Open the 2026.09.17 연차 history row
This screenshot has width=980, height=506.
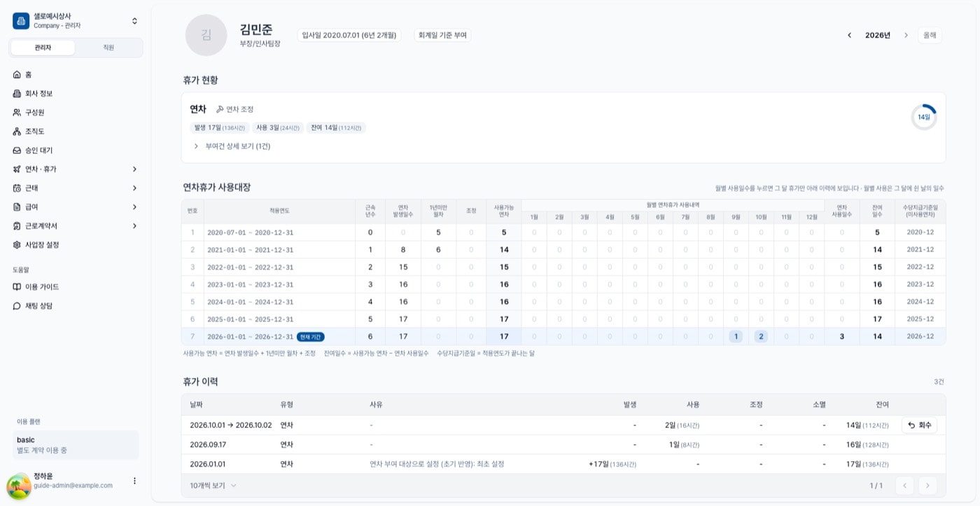(x=563, y=444)
